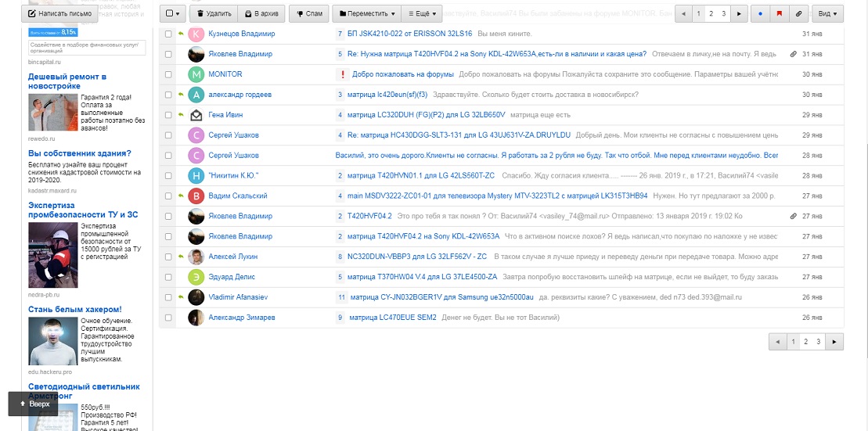
Task: Click Гена Ивин's envelope avatar icon
Action: coord(196,115)
